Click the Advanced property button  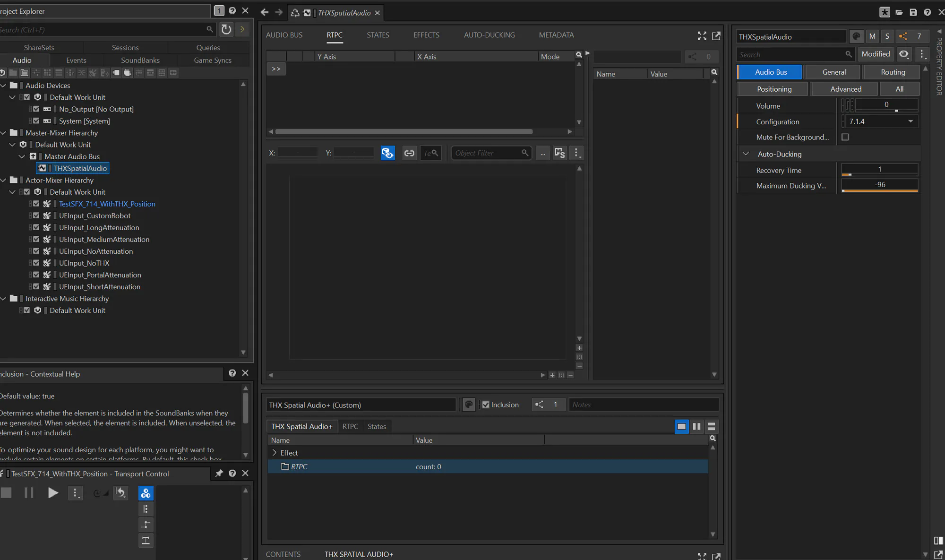(845, 89)
